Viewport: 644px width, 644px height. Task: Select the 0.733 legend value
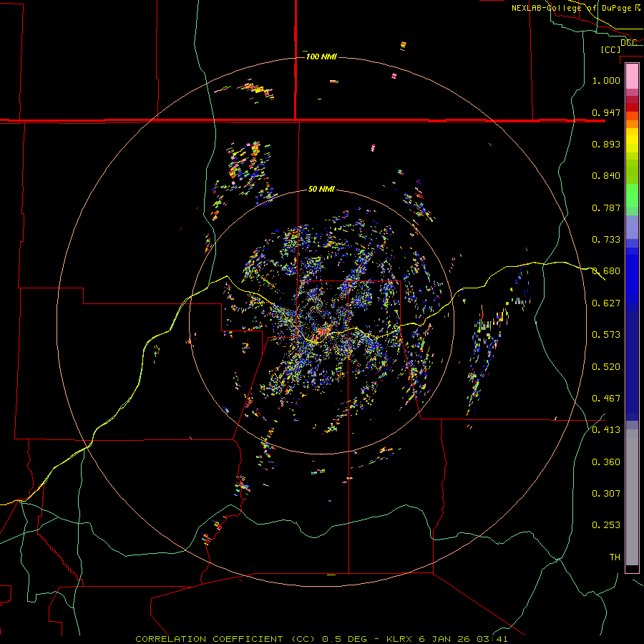tap(606, 240)
